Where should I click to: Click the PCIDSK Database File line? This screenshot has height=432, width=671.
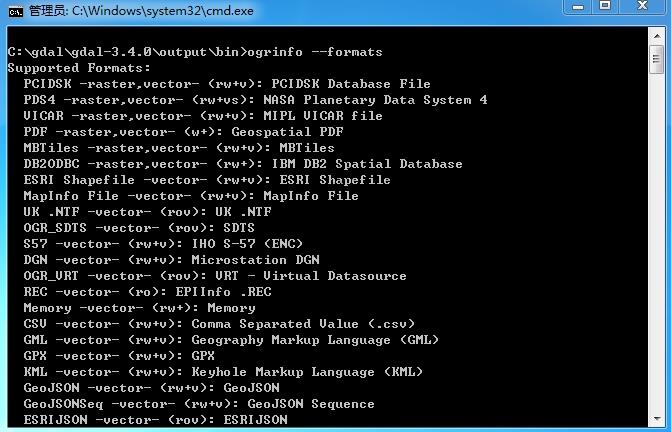coord(227,84)
